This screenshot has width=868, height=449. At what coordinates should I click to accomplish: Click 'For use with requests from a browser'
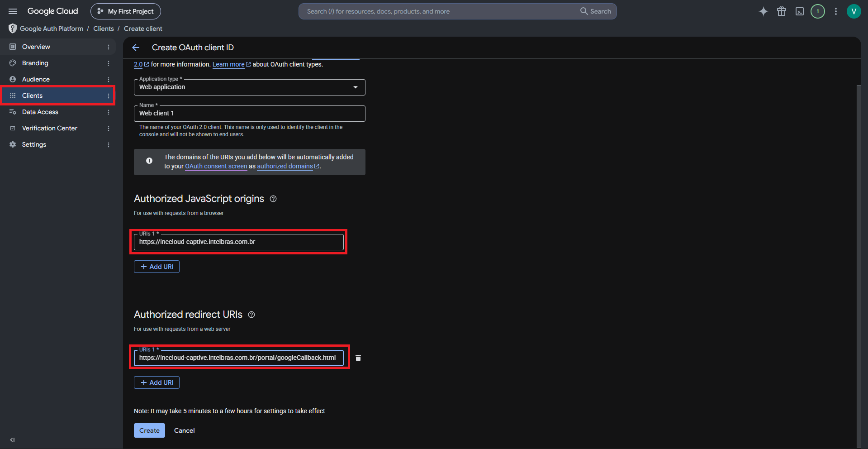click(x=179, y=213)
